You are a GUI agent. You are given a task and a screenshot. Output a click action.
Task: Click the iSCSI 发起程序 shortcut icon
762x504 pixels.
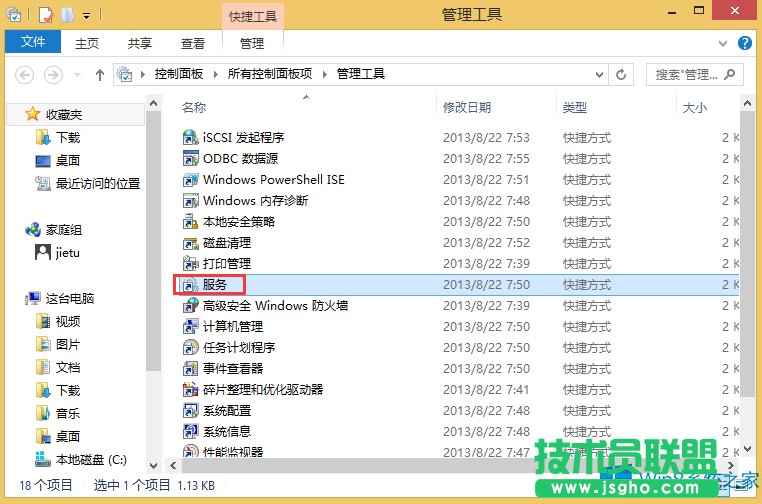190,138
